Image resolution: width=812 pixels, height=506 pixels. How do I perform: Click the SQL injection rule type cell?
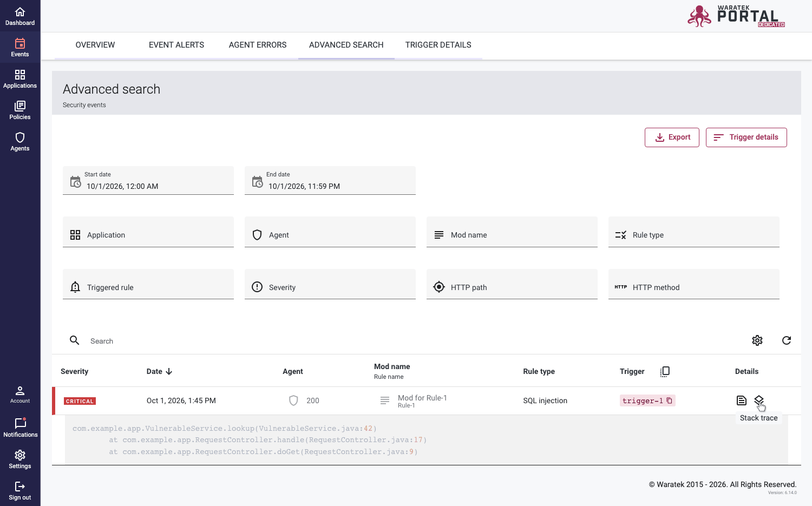point(545,400)
